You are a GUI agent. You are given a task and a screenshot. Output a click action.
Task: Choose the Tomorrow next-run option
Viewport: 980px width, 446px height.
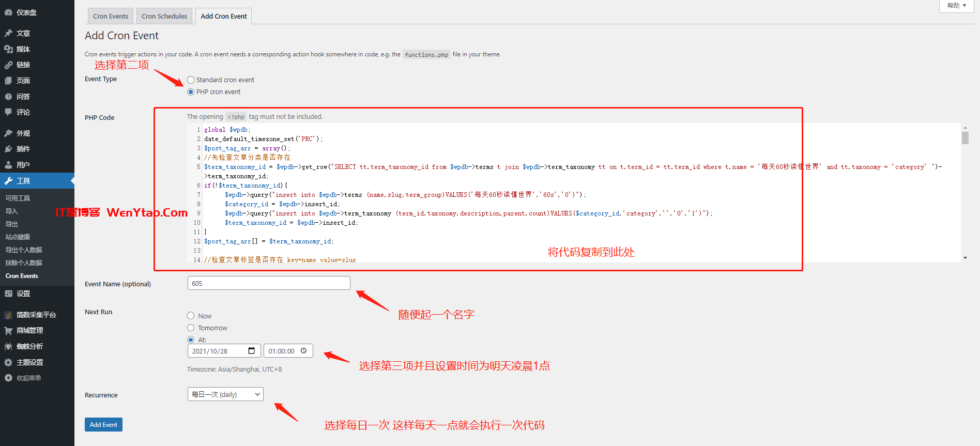[191, 328]
